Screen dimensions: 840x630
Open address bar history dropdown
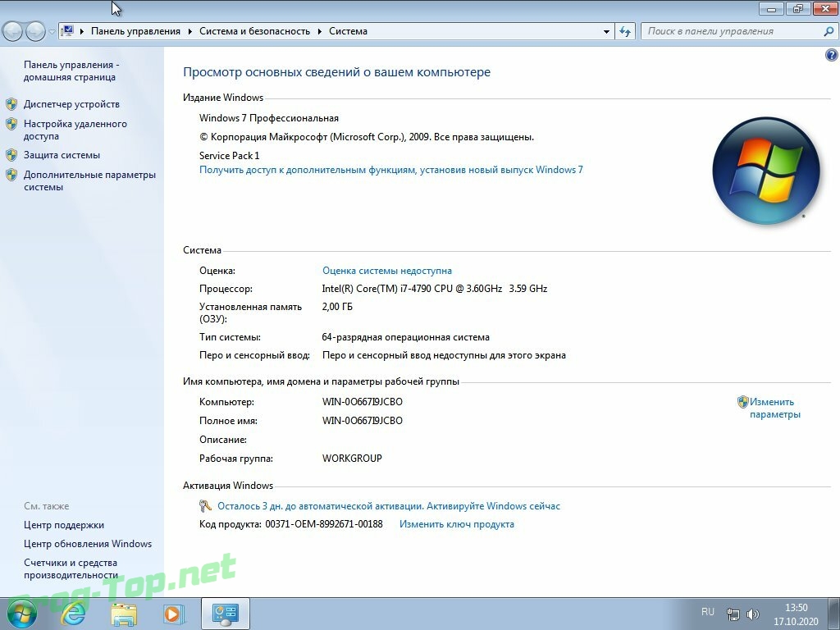click(606, 32)
